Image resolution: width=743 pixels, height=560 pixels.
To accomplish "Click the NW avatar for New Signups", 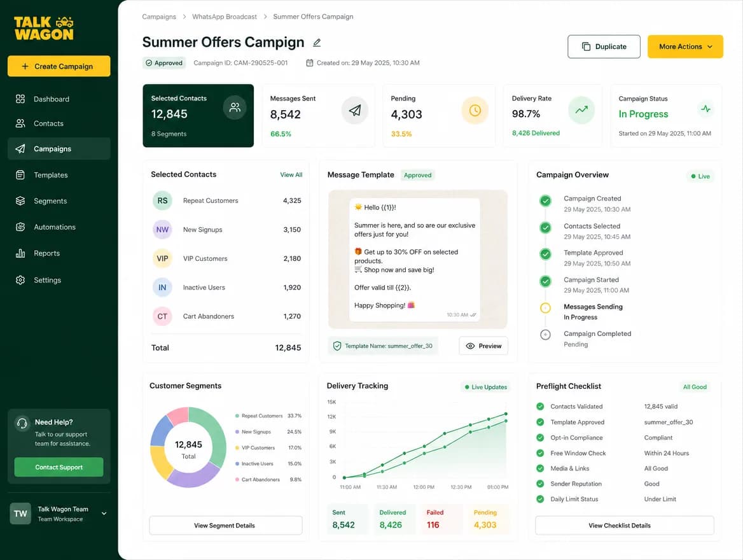I will 162,230.
